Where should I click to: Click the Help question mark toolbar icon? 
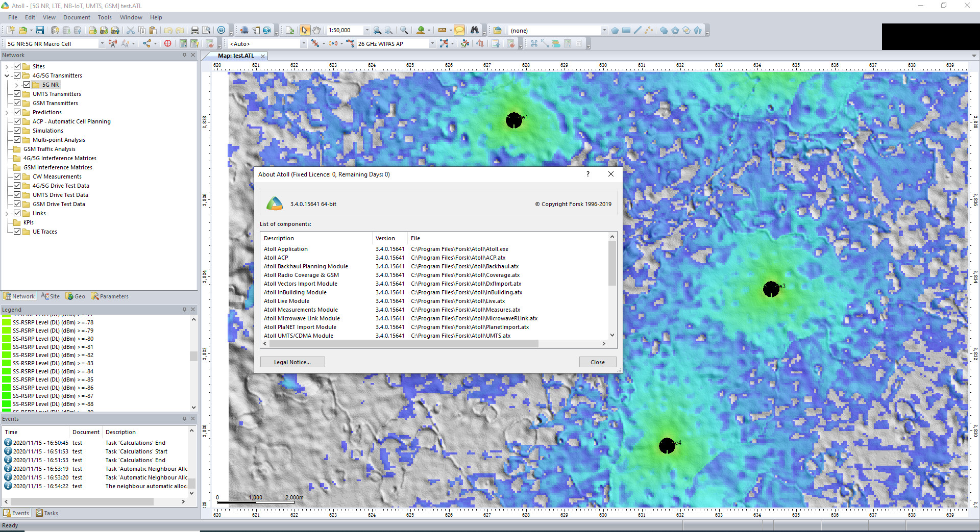click(221, 30)
